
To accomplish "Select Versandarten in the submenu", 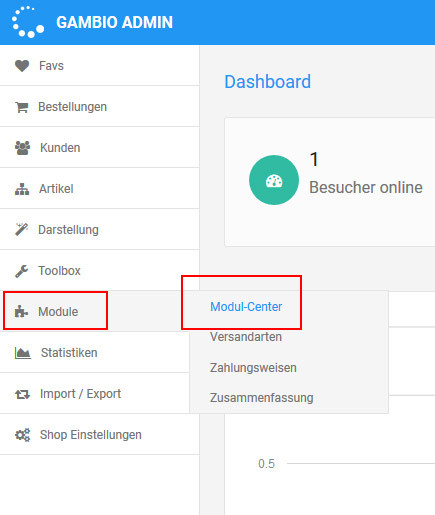I will [x=246, y=337].
